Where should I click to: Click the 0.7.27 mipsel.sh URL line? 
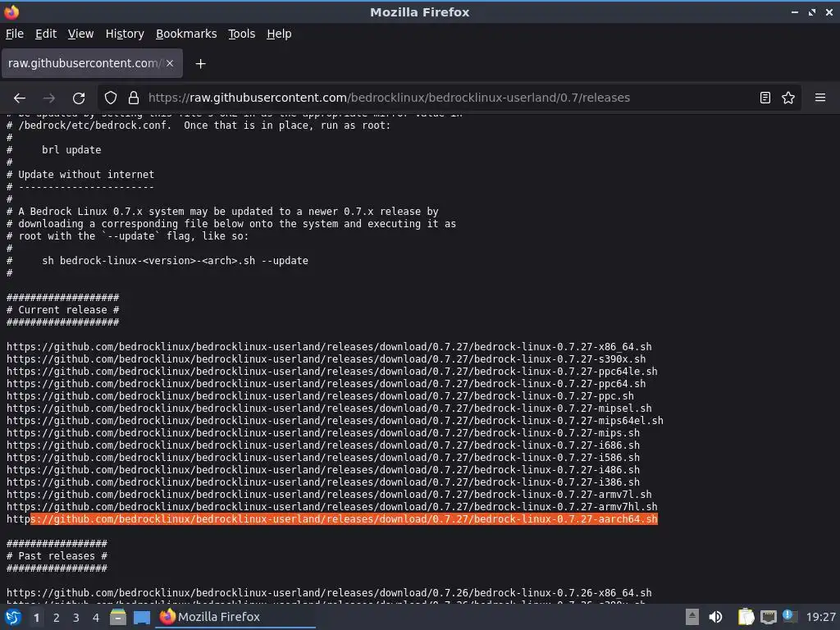point(329,409)
